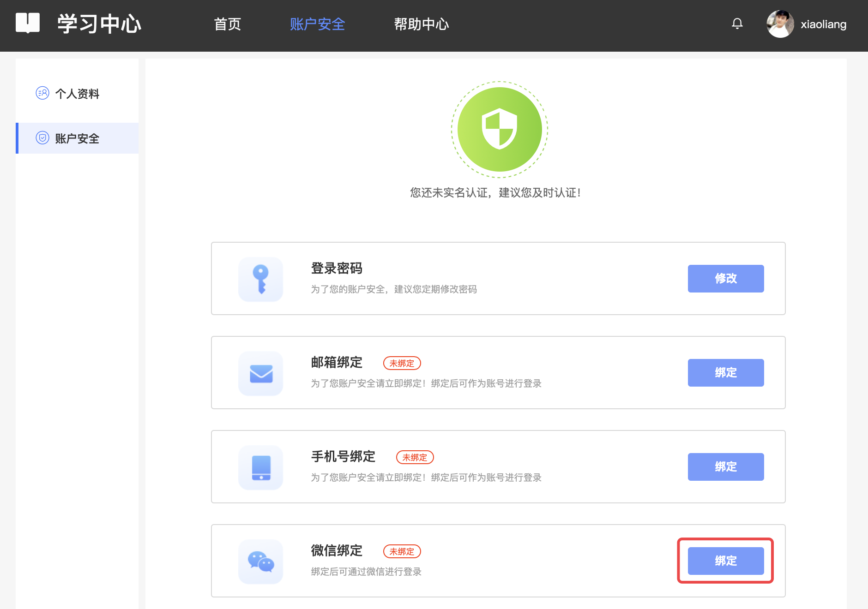The image size is (868, 609).
Task: Click the green security shield icon
Action: tap(499, 130)
